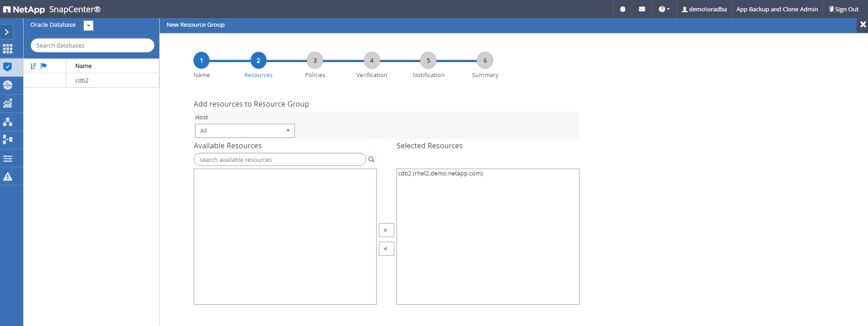The width and height of the screenshot is (868, 326).
Task: Open the Alerts warning triangle icon
Action: point(8,176)
